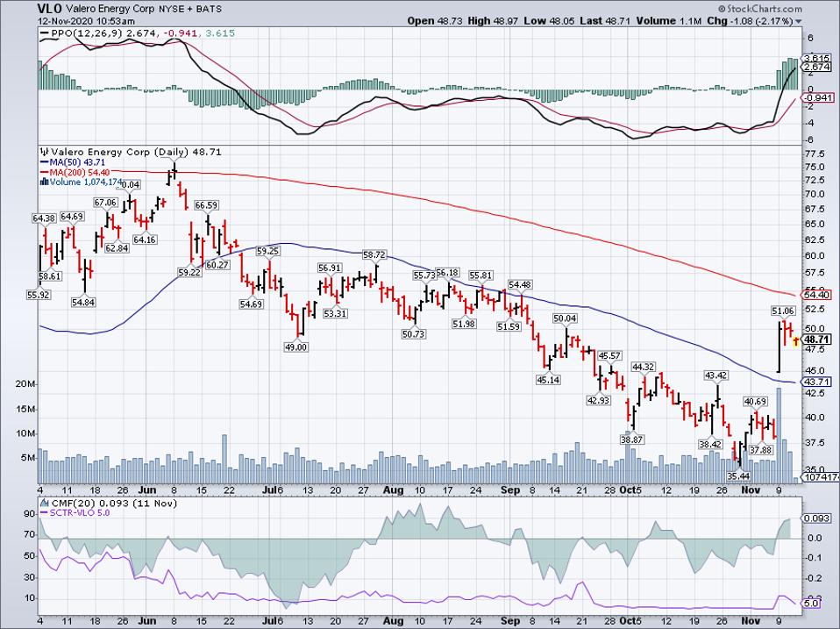Click the 0.093 CMF value flag

pos(816,518)
